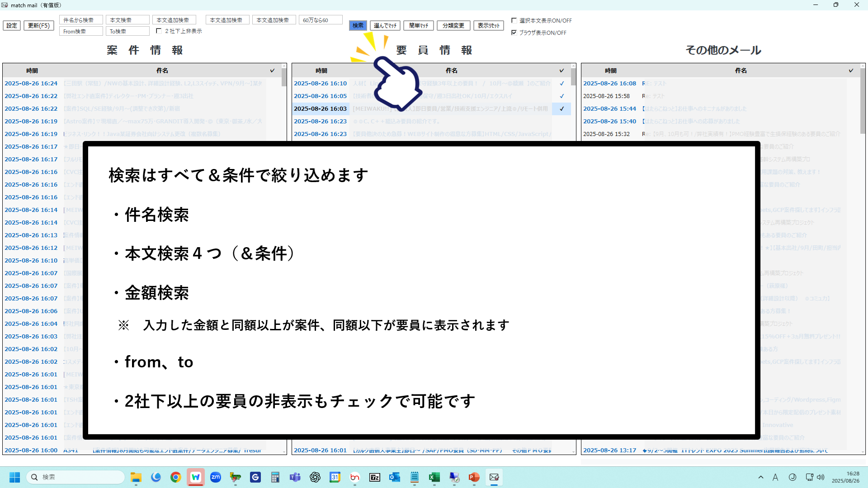Open the Windows Start menu

coord(15,477)
